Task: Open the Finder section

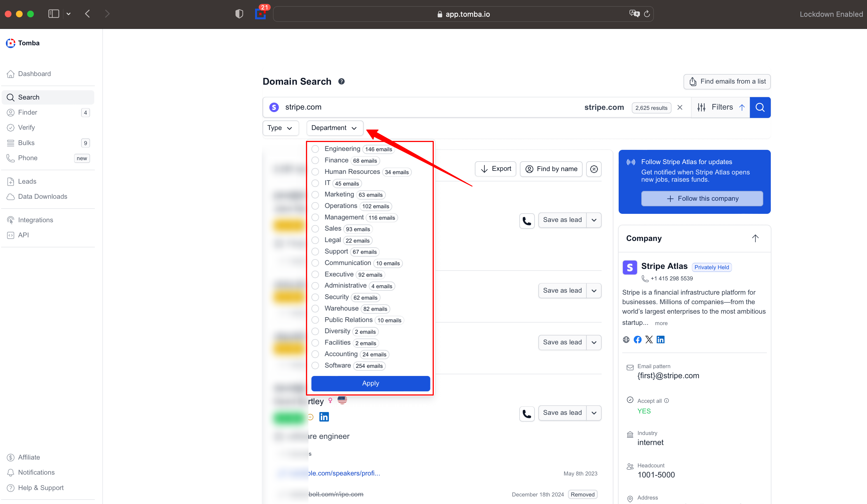Action: 27,112
